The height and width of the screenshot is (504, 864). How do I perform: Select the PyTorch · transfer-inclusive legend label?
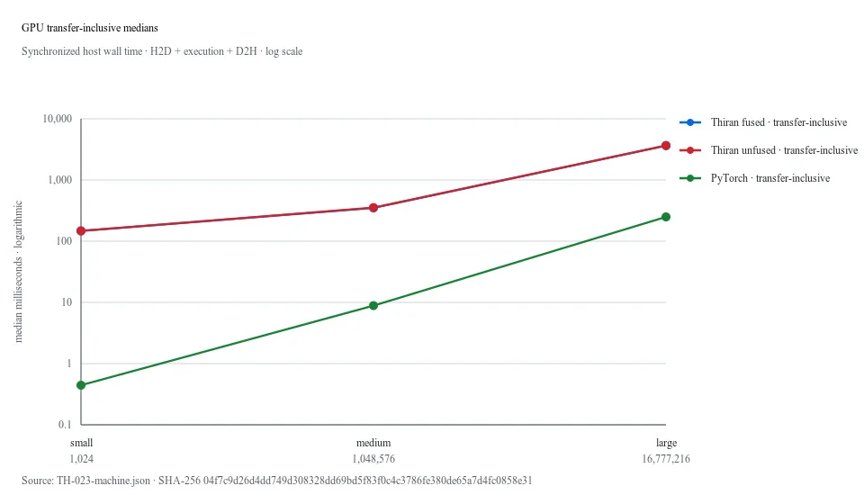[x=770, y=178]
